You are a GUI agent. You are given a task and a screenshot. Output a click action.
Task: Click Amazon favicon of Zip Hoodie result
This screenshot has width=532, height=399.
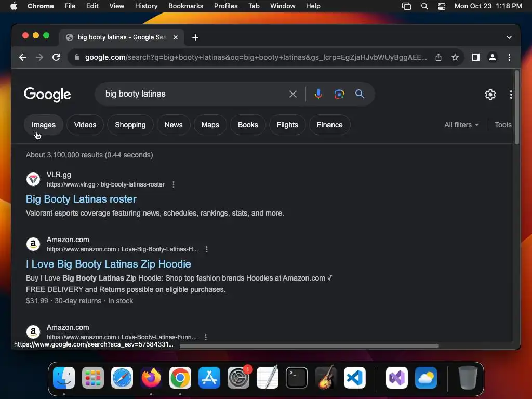click(x=33, y=244)
